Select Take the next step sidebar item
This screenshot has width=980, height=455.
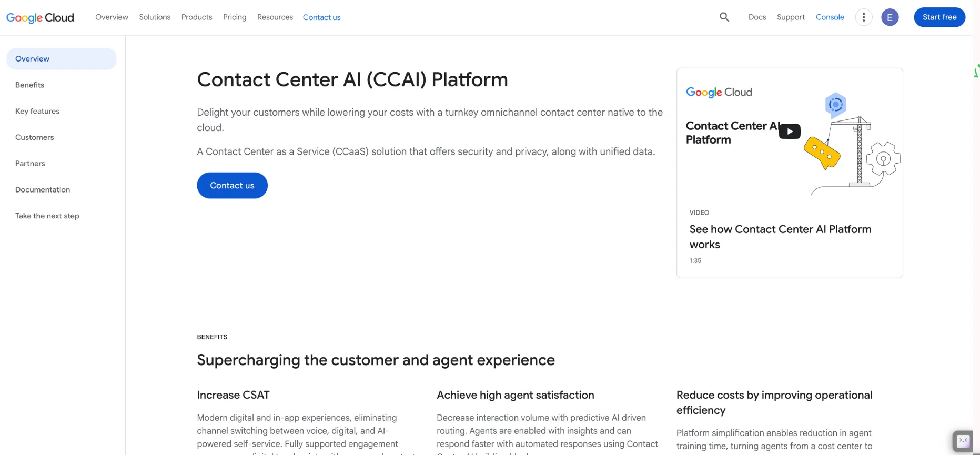point(47,216)
